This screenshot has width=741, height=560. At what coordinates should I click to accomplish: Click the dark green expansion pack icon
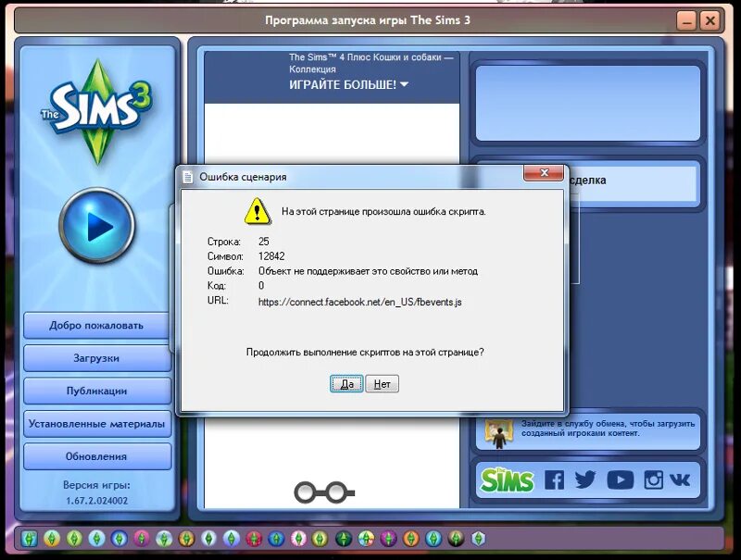coord(344,539)
